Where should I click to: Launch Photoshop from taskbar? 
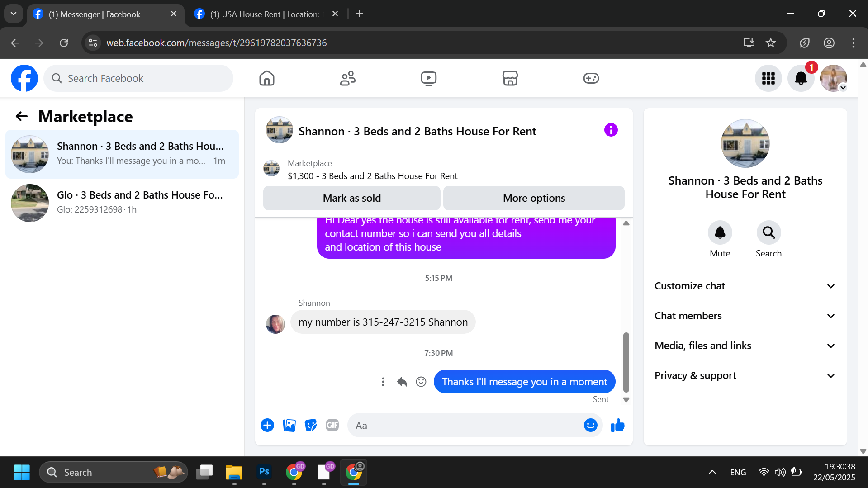coord(264,472)
